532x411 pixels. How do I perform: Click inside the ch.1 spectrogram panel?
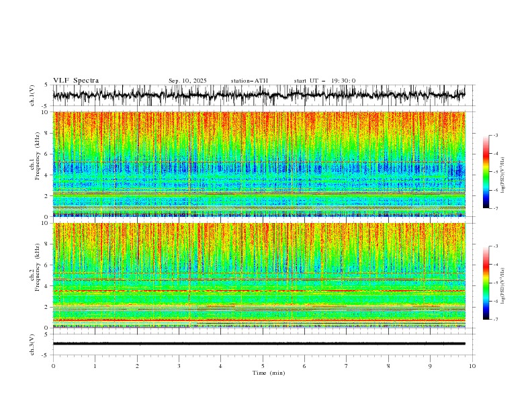pos(259,164)
